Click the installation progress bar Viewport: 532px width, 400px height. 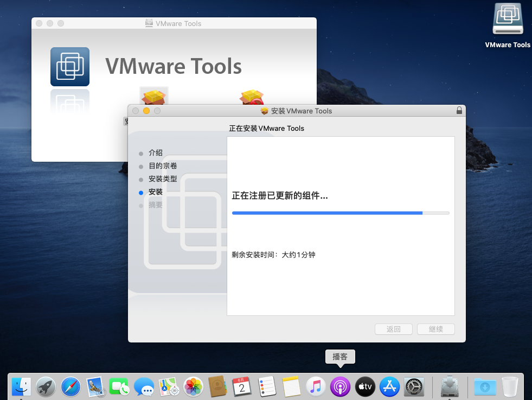[x=341, y=213]
